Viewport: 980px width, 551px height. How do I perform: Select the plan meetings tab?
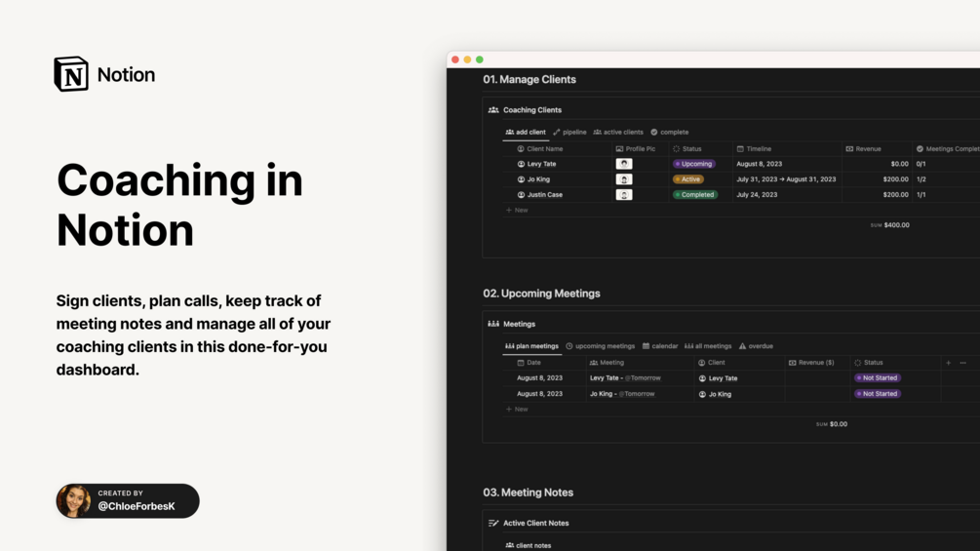tap(531, 346)
